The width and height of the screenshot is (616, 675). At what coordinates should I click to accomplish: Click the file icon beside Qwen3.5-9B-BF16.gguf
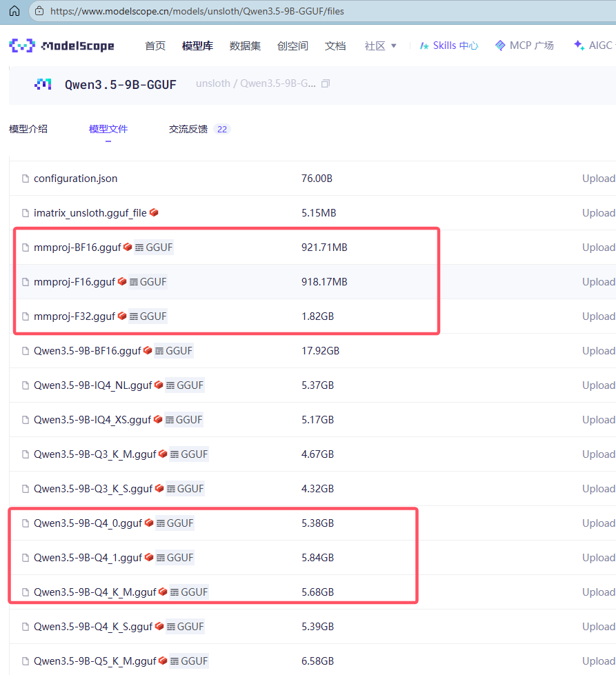[26, 350]
